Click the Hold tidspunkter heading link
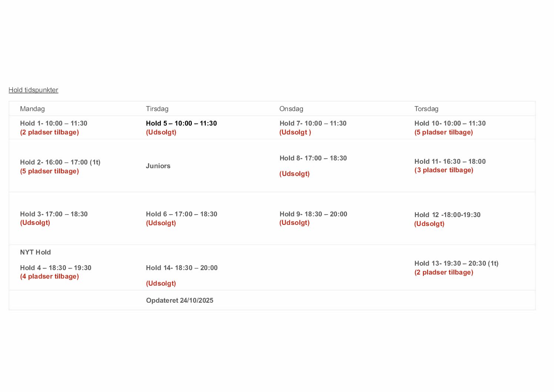This screenshot has width=554, height=392. tap(33, 90)
